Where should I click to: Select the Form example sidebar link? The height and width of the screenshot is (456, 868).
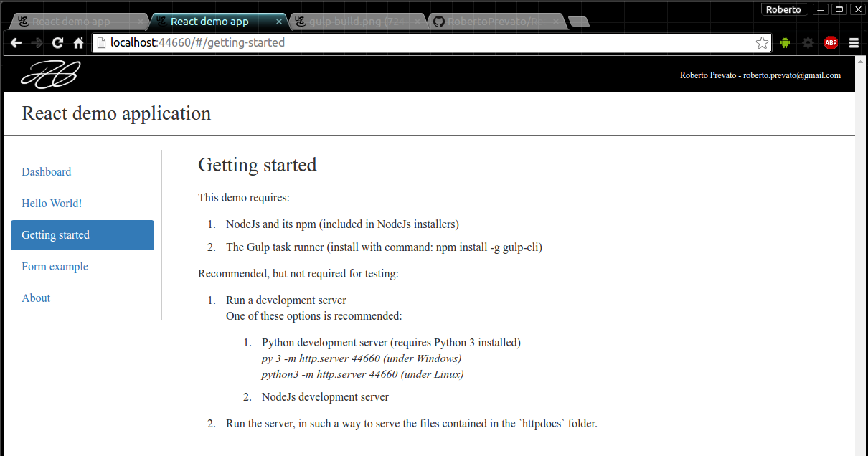[55, 267]
